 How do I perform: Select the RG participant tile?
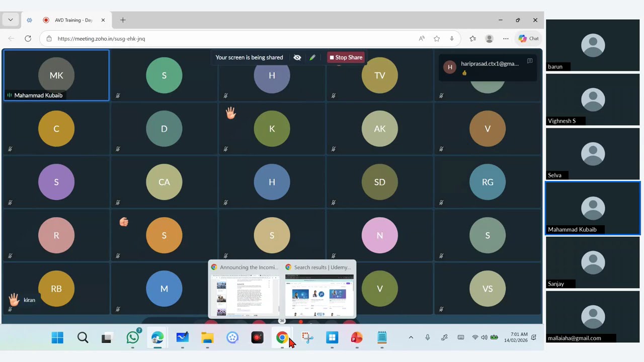(x=488, y=182)
